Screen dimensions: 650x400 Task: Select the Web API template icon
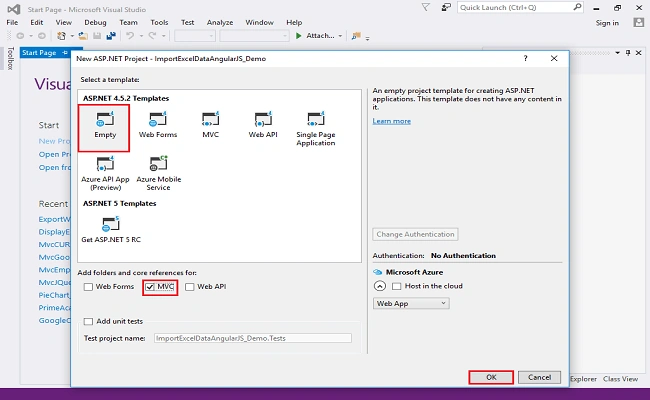pyautogui.click(x=263, y=119)
